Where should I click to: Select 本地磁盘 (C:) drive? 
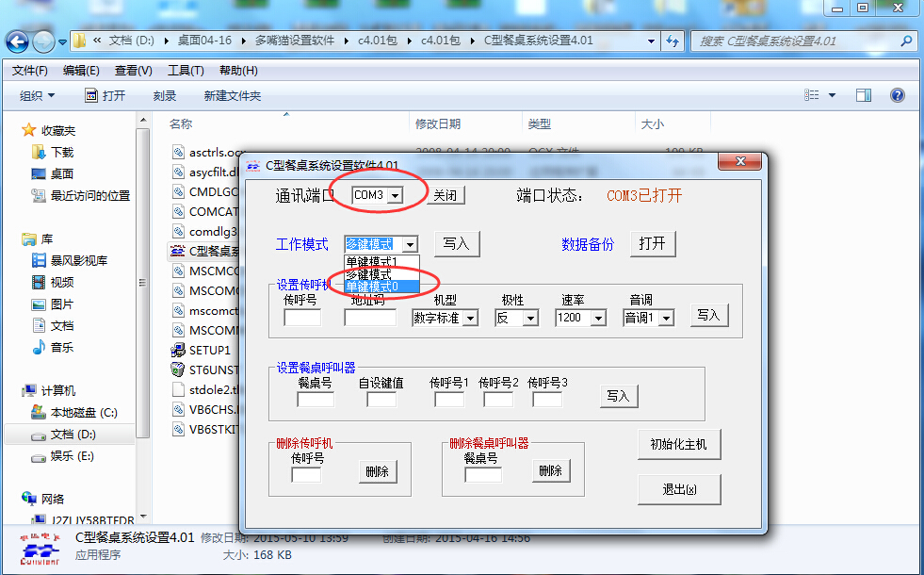pyautogui.click(x=83, y=412)
